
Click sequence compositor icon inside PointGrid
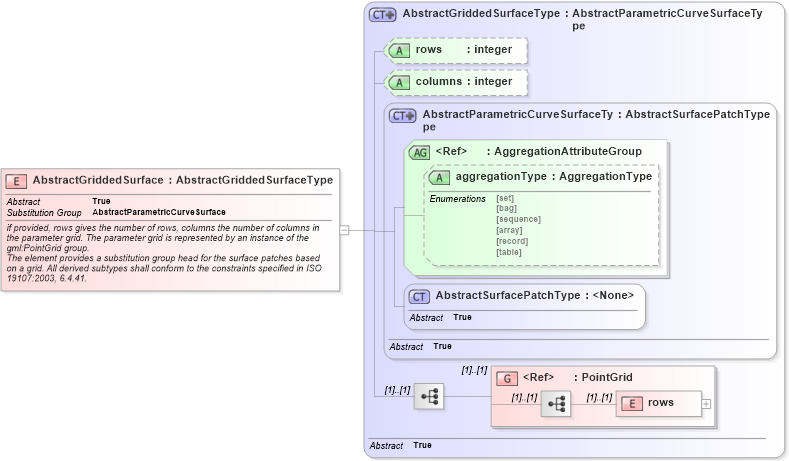pyautogui.click(x=556, y=403)
